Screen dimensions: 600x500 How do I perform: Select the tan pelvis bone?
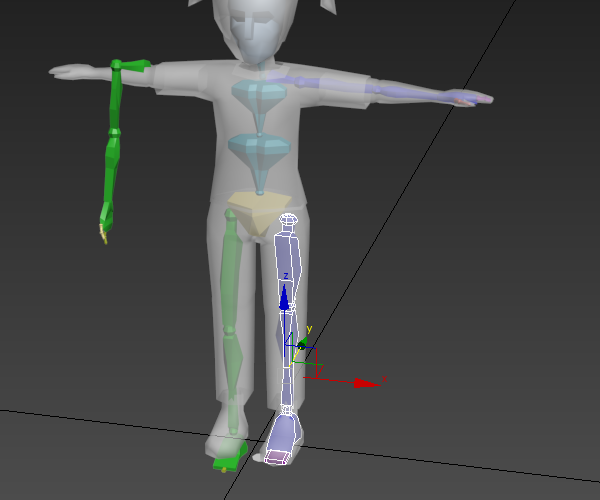[258, 212]
